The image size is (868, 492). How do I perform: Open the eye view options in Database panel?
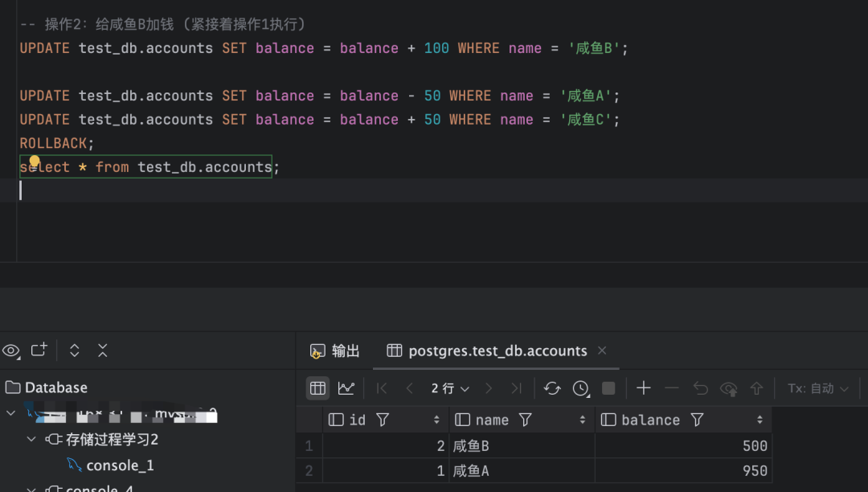pos(10,350)
